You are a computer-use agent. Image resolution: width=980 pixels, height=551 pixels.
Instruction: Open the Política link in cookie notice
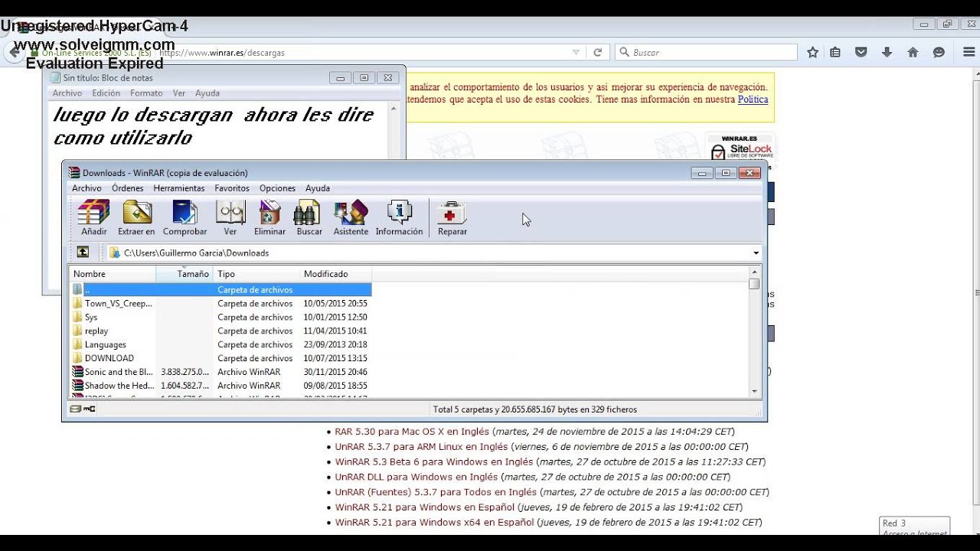(x=753, y=99)
